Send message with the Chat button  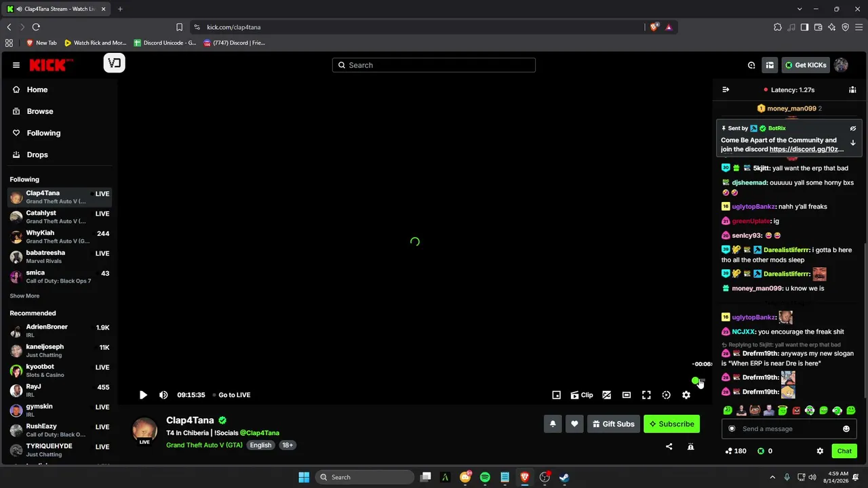[x=844, y=451]
